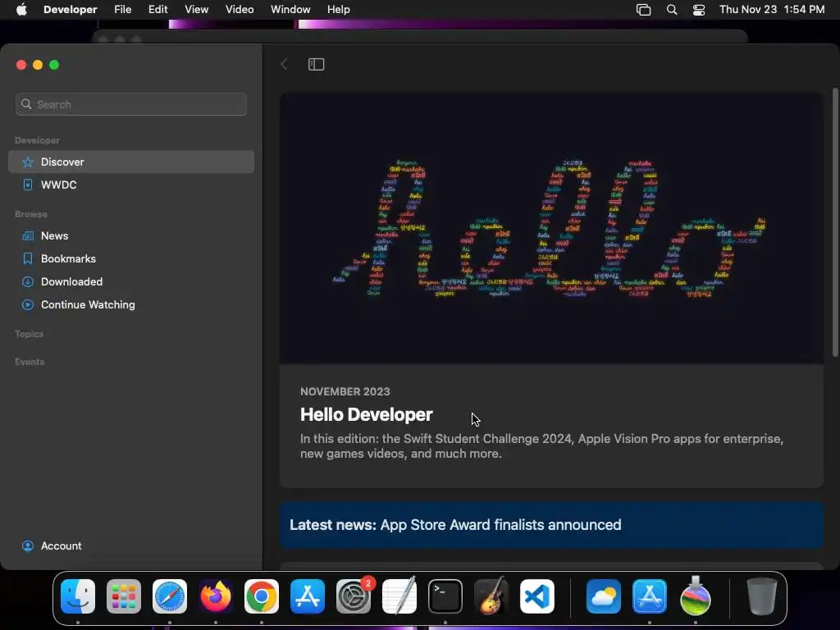Open the Trash in the Dock
The height and width of the screenshot is (630, 840).
tap(762, 596)
